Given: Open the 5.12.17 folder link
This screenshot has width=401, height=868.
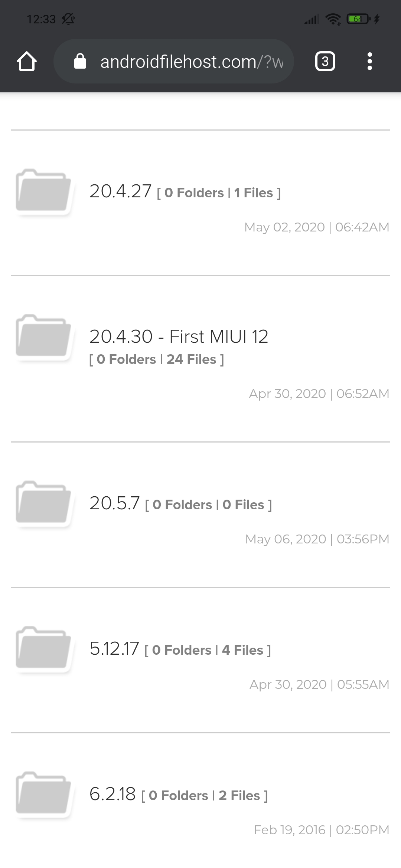Looking at the screenshot, I should (x=114, y=649).
